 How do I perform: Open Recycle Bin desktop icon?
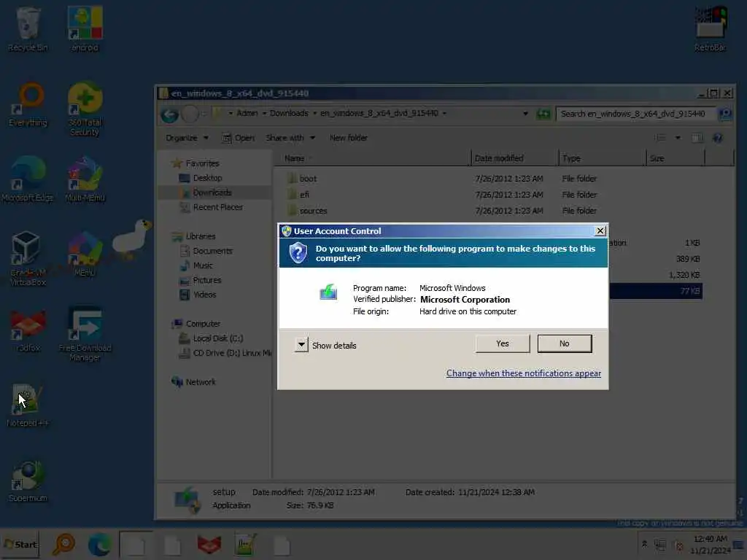point(28,28)
